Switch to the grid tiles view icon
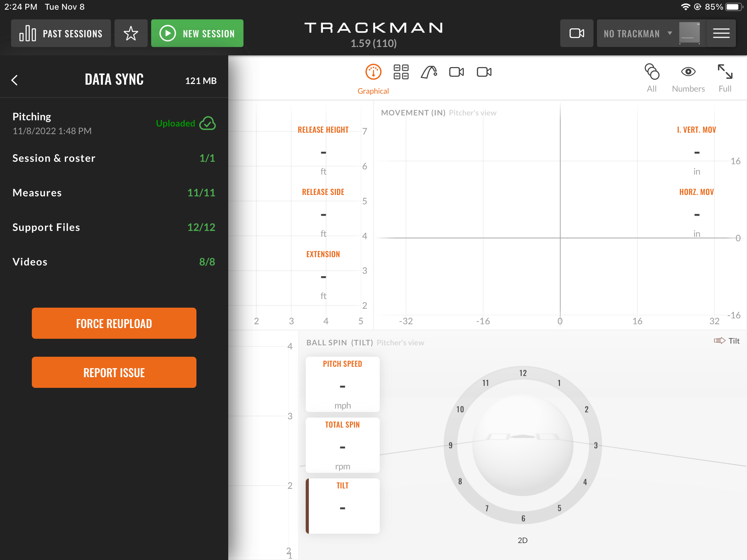This screenshot has height=560, width=747. [401, 72]
